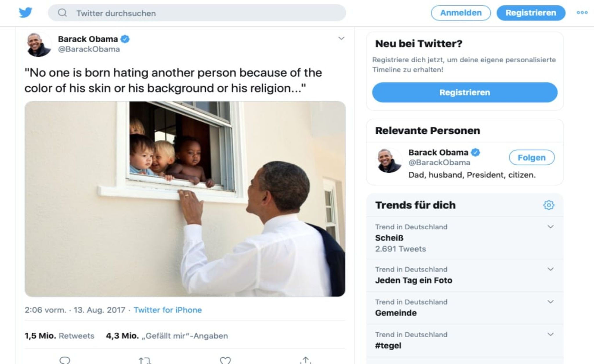Click the Anmelden button

point(461,13)
